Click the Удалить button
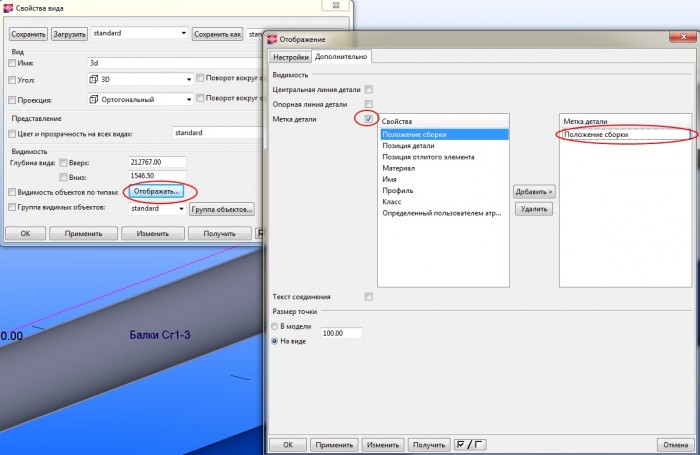This screenshot has width=700, height=455. 533,209
